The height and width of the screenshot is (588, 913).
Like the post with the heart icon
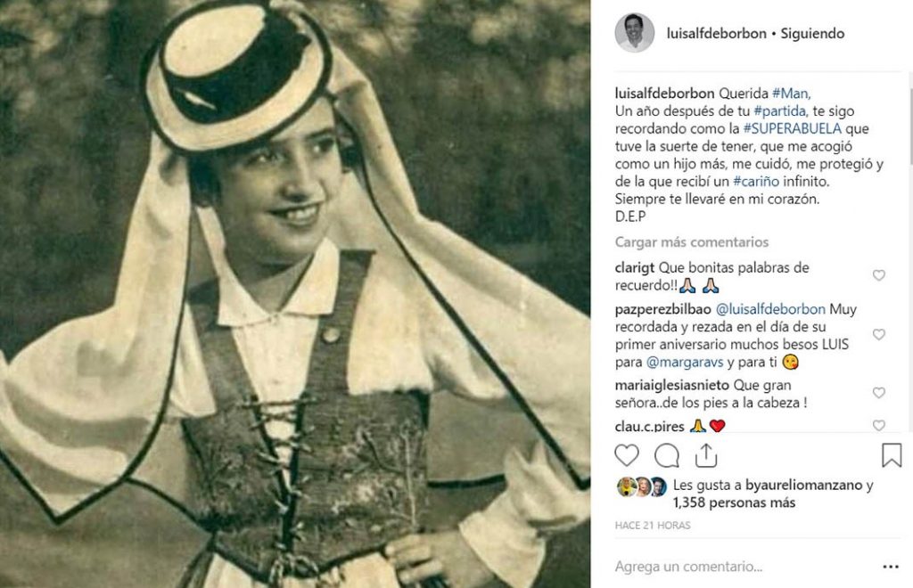[627, 455]
